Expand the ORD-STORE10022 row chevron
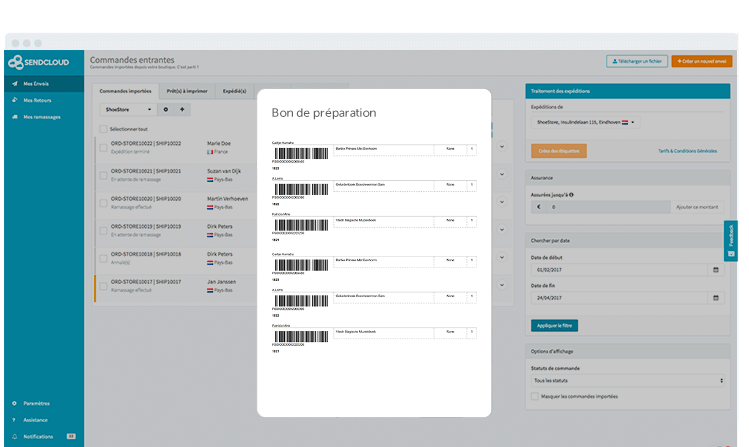This screenshot has width=749, height=447. point(502,147)
